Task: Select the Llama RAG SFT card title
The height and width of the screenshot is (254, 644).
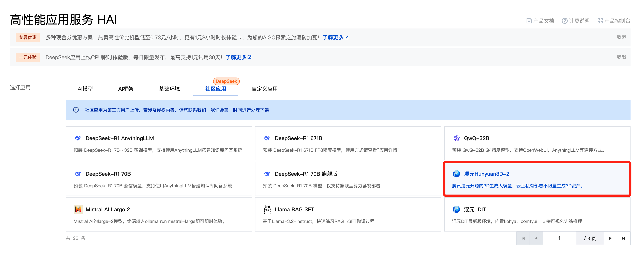Action: [x=294, y=209]
